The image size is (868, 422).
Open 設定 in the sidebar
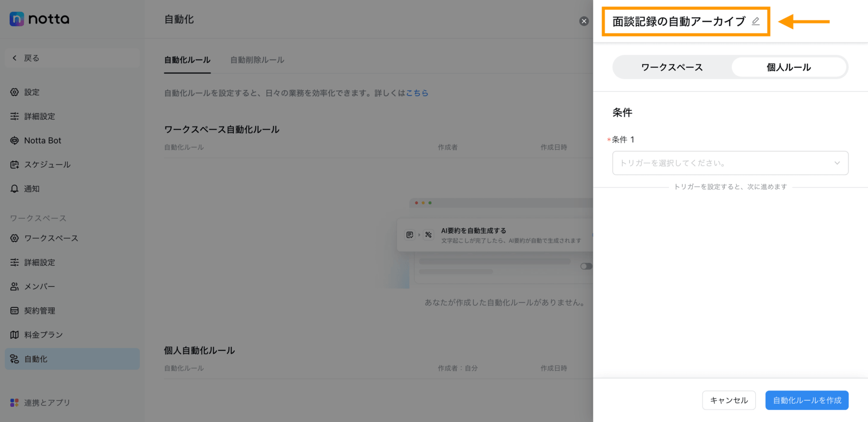pos(72,92)
